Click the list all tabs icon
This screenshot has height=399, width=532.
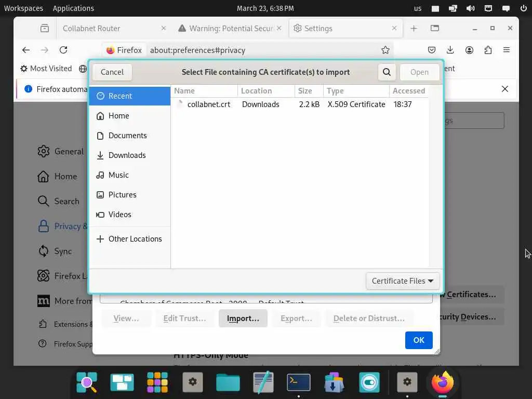[x=435, y=28]
